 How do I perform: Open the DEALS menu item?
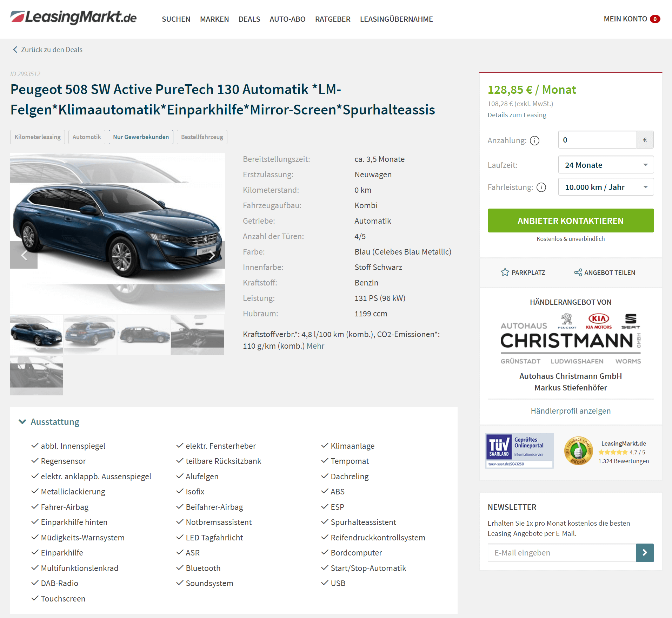point(249,19)
